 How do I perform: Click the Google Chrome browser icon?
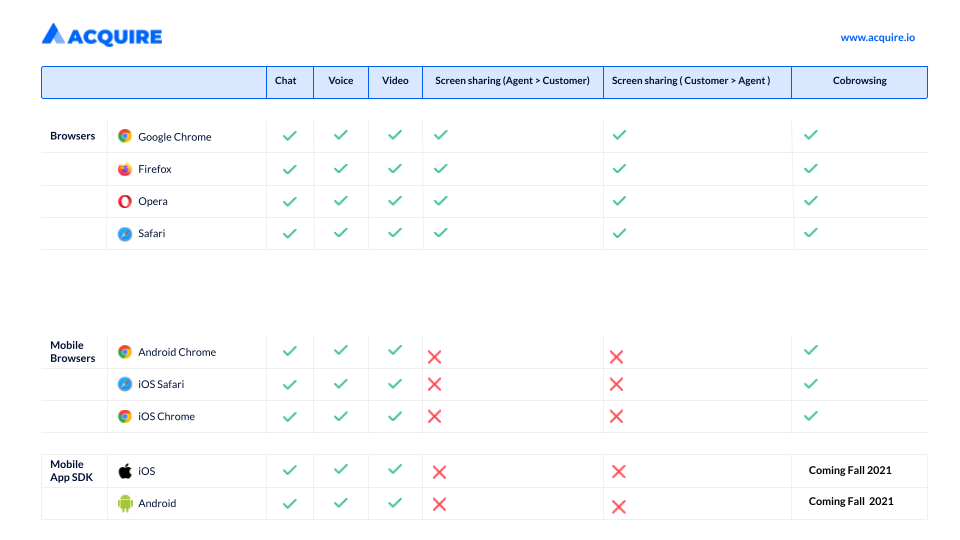(125, 136)
